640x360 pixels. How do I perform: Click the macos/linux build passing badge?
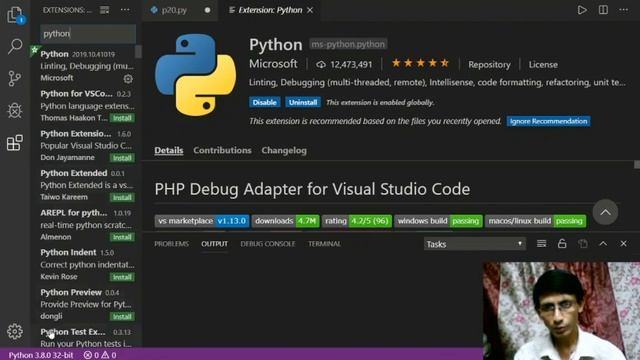point(536,221)
